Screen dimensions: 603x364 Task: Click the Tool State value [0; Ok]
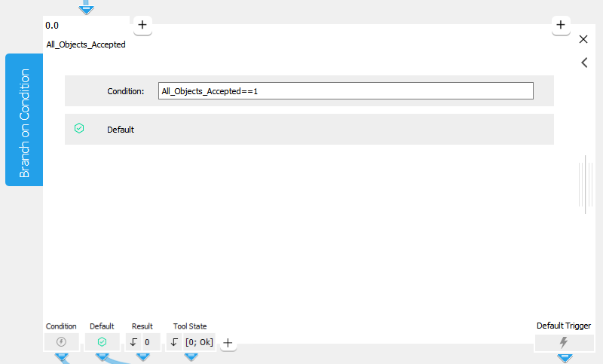pos(199,342)
